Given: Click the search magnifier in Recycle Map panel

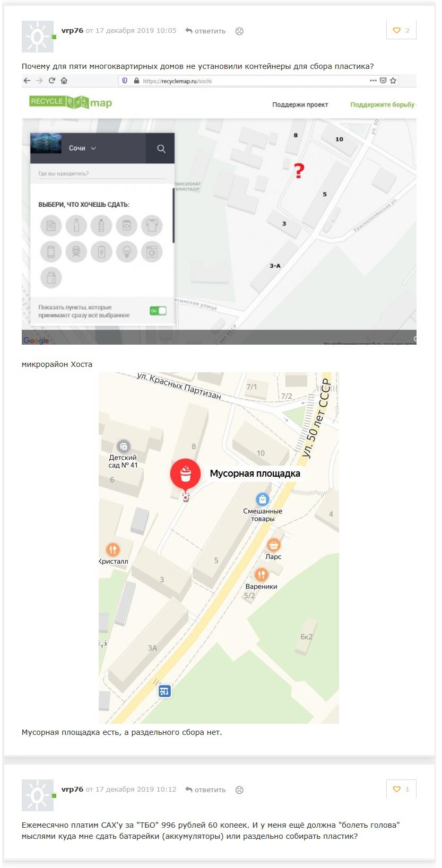Looking at the screenshot, I should coord(161,148).
